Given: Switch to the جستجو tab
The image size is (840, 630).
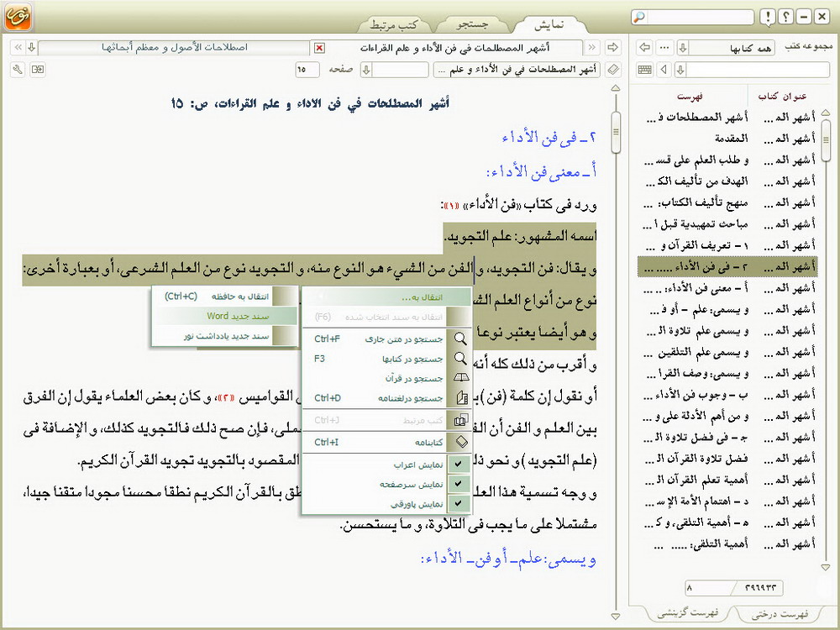Looking at the screenshot, I should [x=472, y=24].
